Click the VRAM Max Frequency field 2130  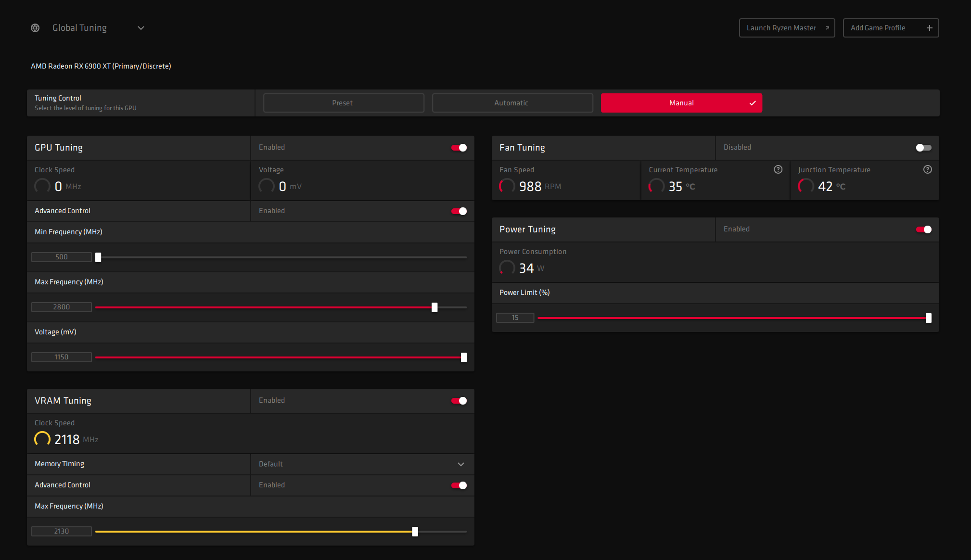[x=62, y=532]
